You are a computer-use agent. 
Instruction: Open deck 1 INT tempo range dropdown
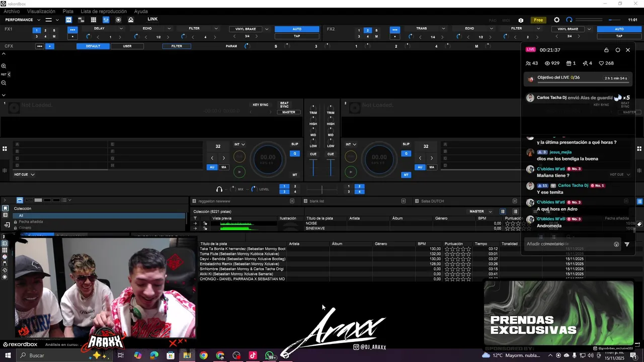(x=239, y=144)
